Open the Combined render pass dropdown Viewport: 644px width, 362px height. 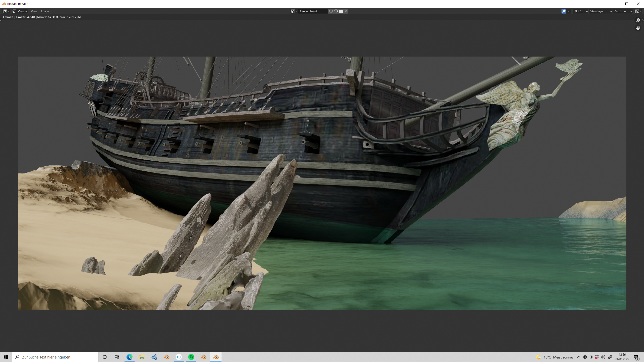point(623,11)
